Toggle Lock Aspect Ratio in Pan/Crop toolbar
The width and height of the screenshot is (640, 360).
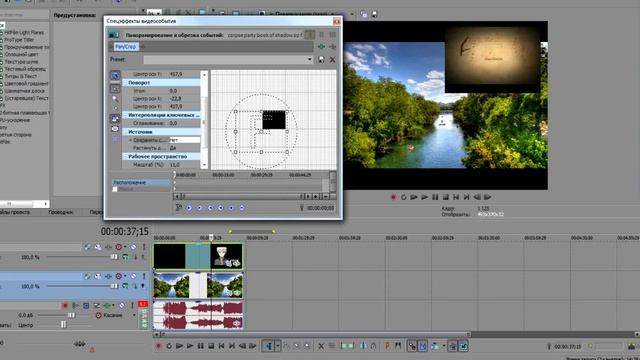click(x=115, y=119)
